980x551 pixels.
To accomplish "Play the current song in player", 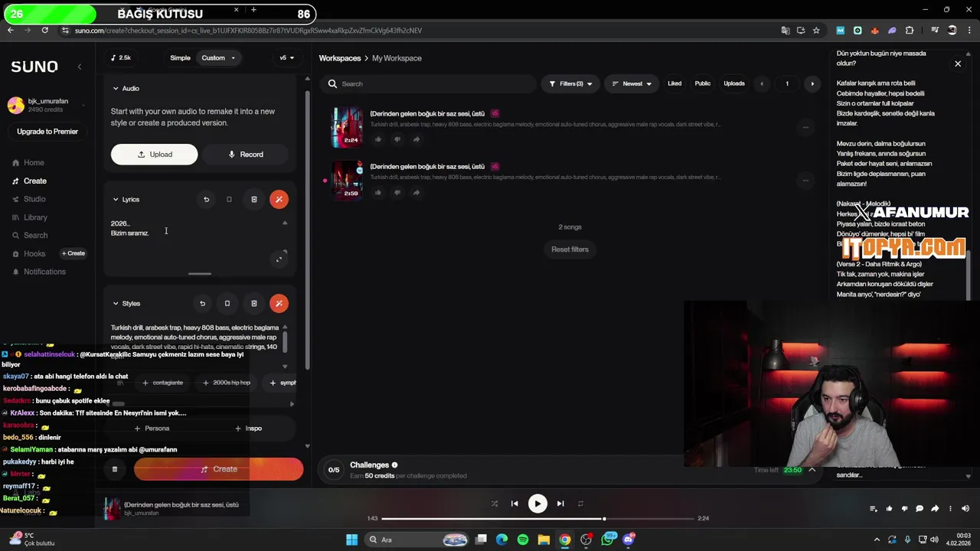I will 537,504.
